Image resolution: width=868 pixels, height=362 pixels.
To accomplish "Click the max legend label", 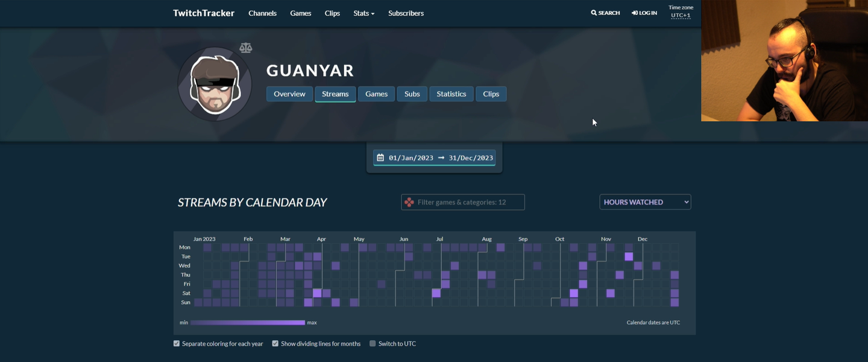I will [312, 323].
